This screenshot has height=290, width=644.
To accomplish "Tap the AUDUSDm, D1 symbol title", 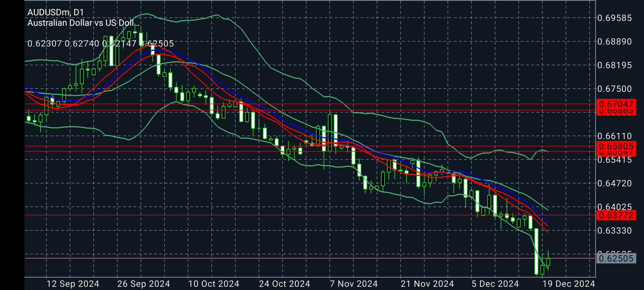I will pyautogui.click(x=56, y=12).
